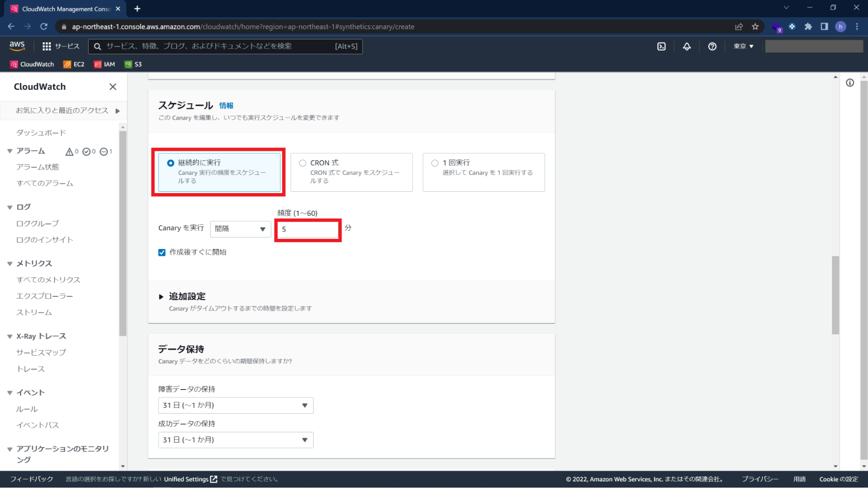
Task: Select the 継続的に実行 schedule option
Action: pos(219,172)
